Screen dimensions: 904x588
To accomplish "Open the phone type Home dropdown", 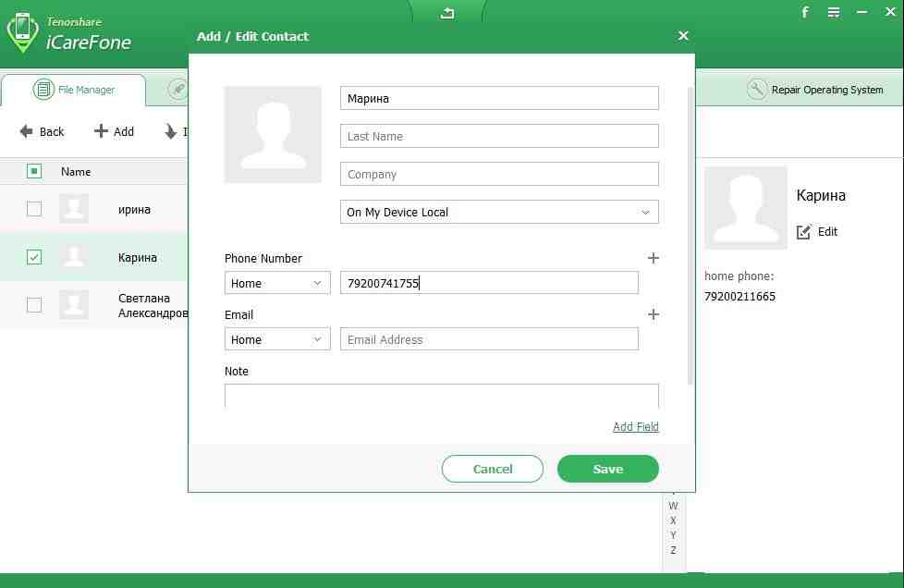I will pos(277,283).
